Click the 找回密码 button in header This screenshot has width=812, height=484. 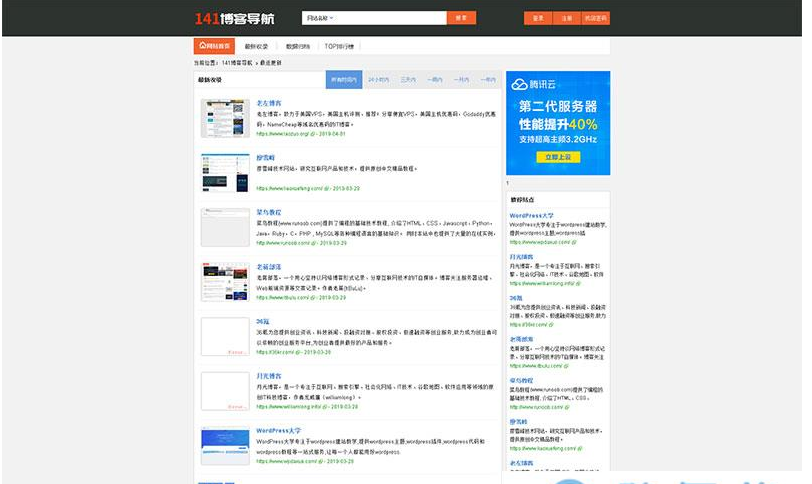[596, 18]
